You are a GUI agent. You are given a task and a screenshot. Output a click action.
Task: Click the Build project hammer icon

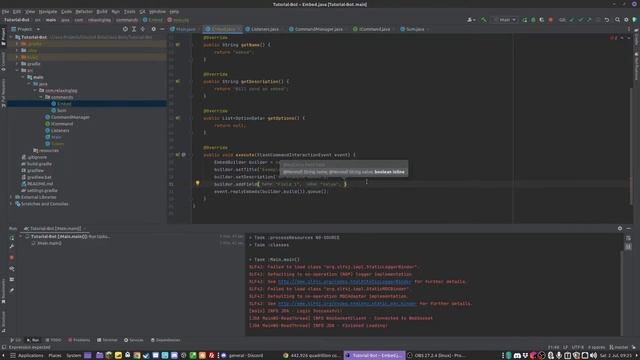[484, 20]
